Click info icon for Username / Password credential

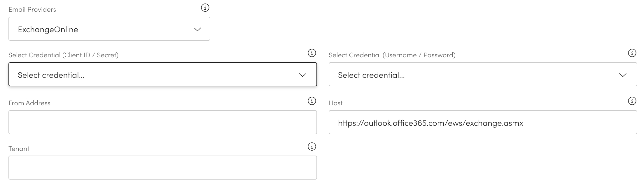(632, 53)
